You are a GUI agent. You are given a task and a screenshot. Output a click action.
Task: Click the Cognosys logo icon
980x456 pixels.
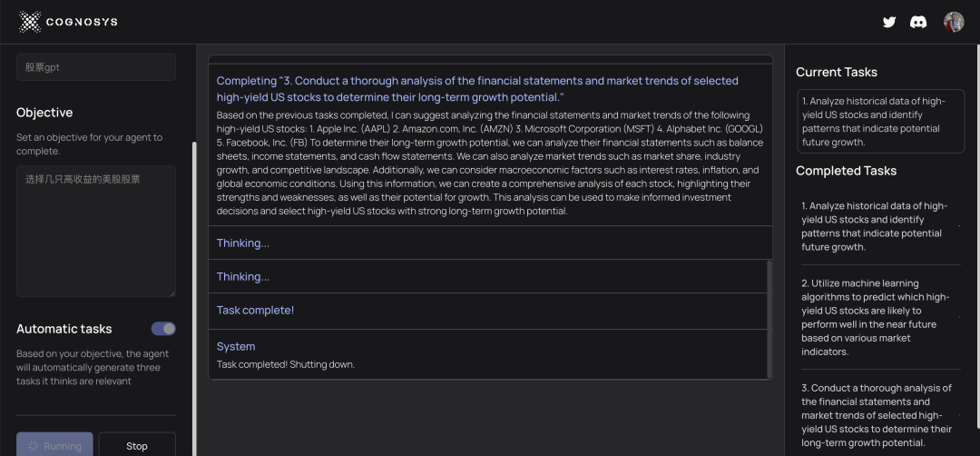click(x=30, y=22)
